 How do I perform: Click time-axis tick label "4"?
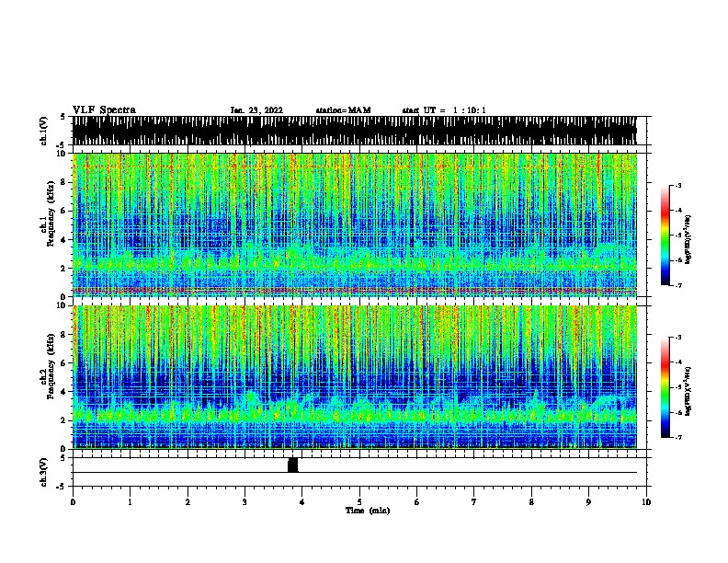click(301, 502)
